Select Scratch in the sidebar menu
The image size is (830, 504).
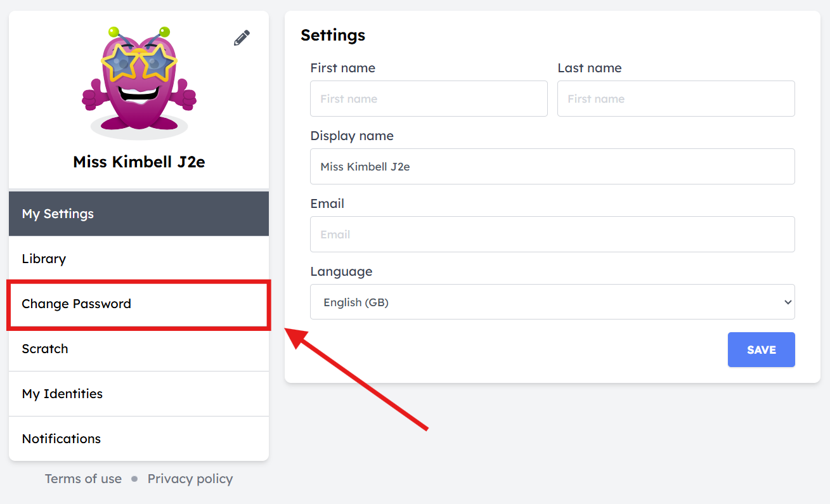tap(139, 349)
